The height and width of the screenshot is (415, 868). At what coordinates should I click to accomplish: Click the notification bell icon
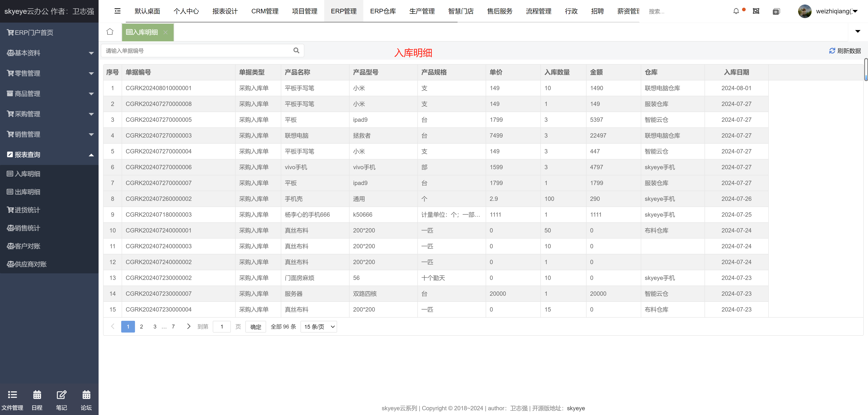click(736, 11)
